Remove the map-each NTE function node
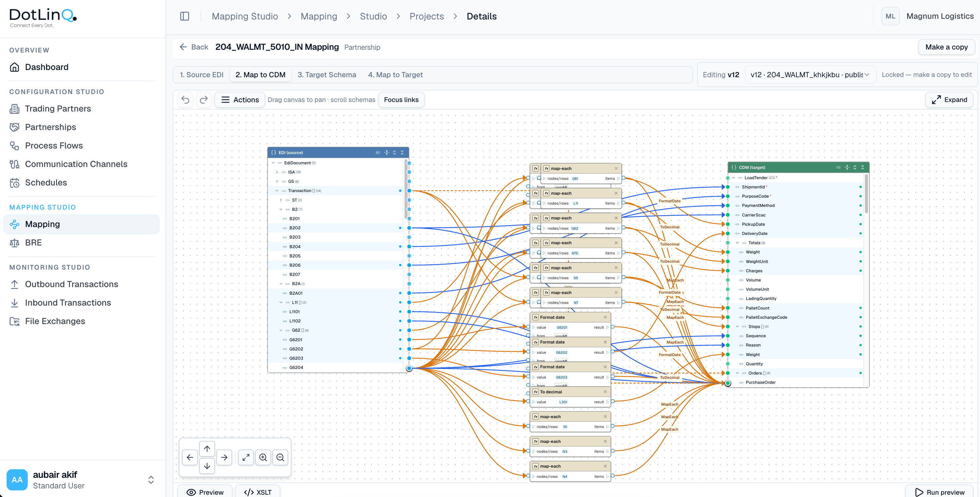This screenshot has height=497, width=980. (616, 243)
